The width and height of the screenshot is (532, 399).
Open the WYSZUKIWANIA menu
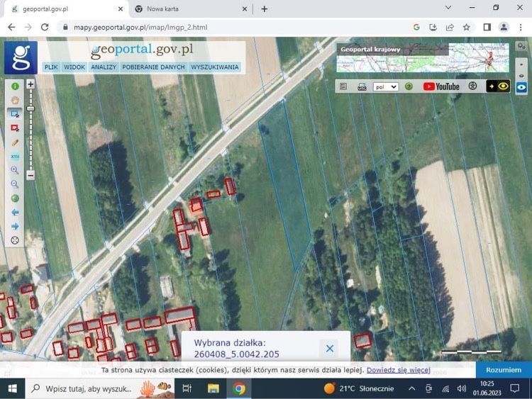tap(215, 67)
